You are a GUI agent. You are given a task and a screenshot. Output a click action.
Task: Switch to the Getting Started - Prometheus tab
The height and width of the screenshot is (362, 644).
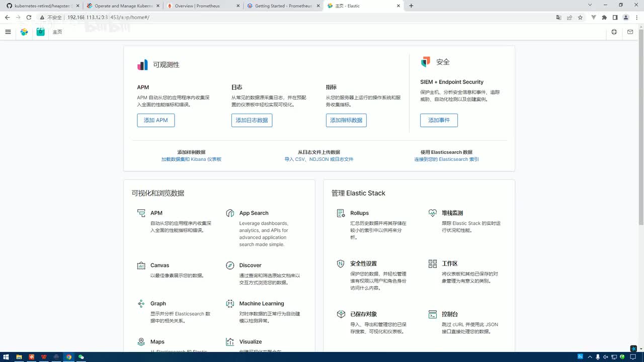coord(283,6)
